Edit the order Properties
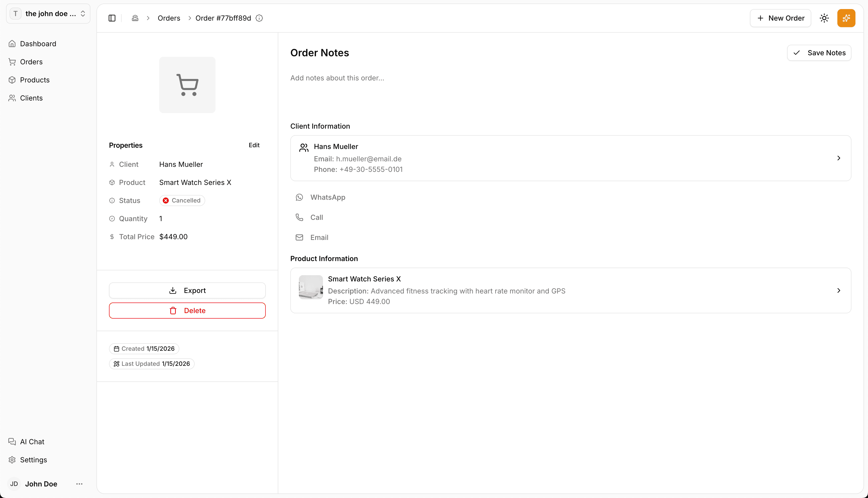Image resolution: width=868 pixels, height=498 pixels. click(254, 145)
